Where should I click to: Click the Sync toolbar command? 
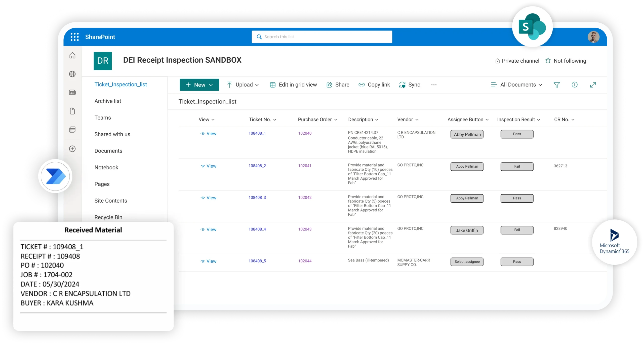point(410,85)
